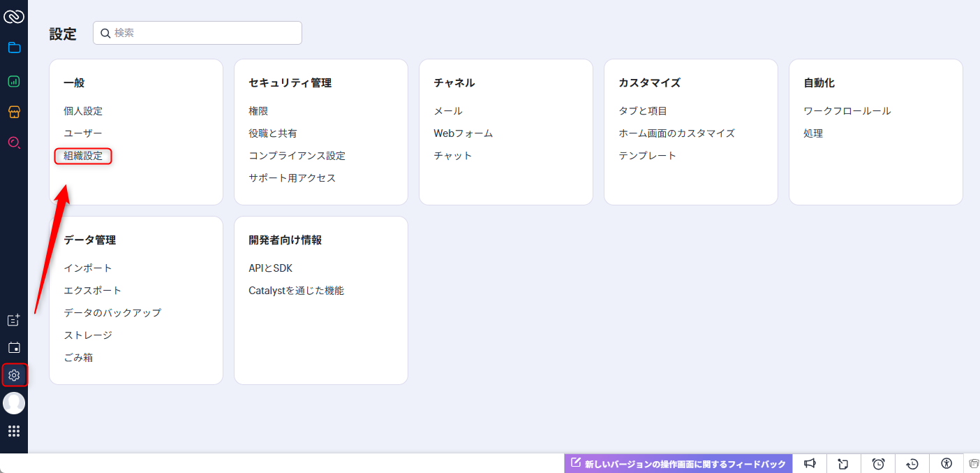
Task: Open 組織設定 under 一般
Action: 83,156
